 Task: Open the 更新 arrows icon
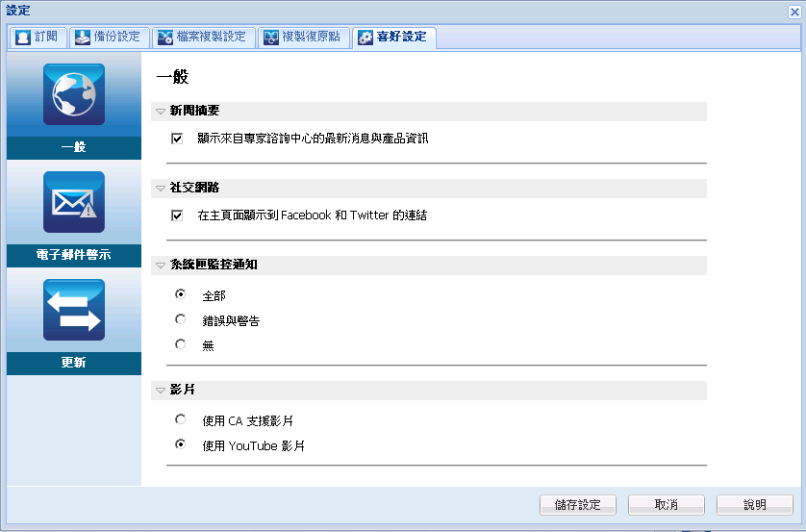(74, 310)
